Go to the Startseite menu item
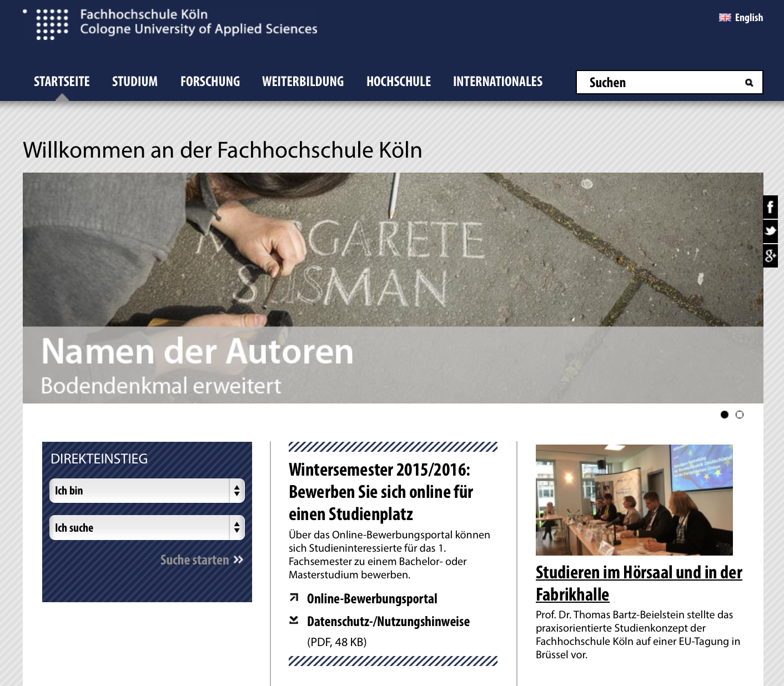This screenshot has width=784, height=686. [x=62, y=82]
